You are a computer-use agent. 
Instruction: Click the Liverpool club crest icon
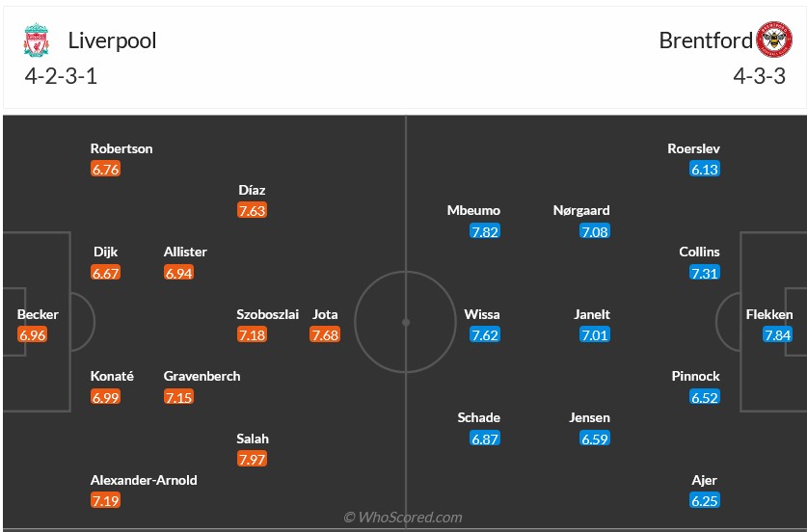click(36, 40)
